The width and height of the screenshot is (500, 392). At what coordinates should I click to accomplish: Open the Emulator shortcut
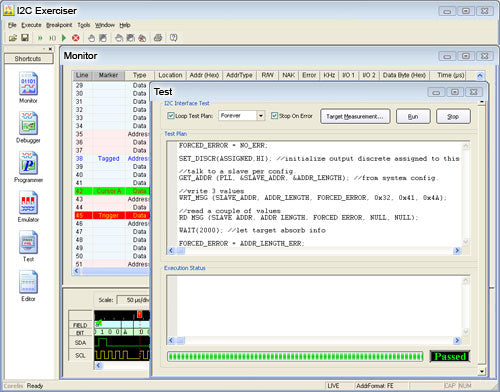click(x=28, y=206)
